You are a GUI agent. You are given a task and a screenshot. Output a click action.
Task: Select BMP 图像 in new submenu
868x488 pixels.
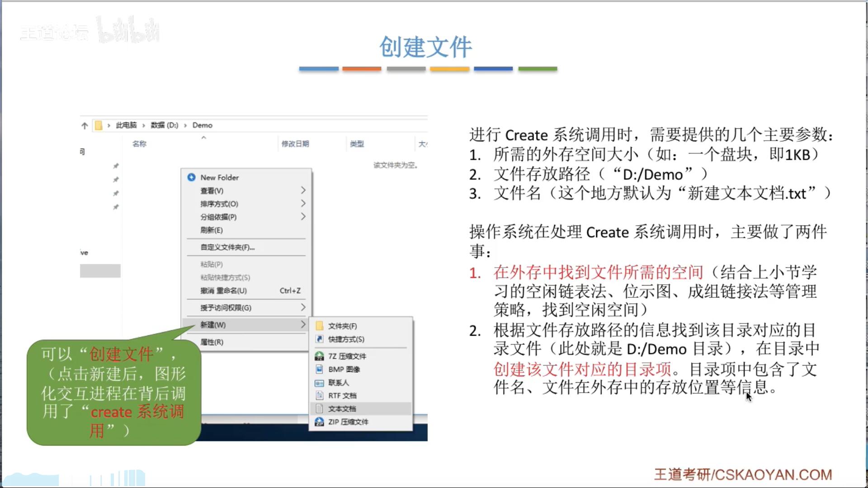click(x=361, y=369)
